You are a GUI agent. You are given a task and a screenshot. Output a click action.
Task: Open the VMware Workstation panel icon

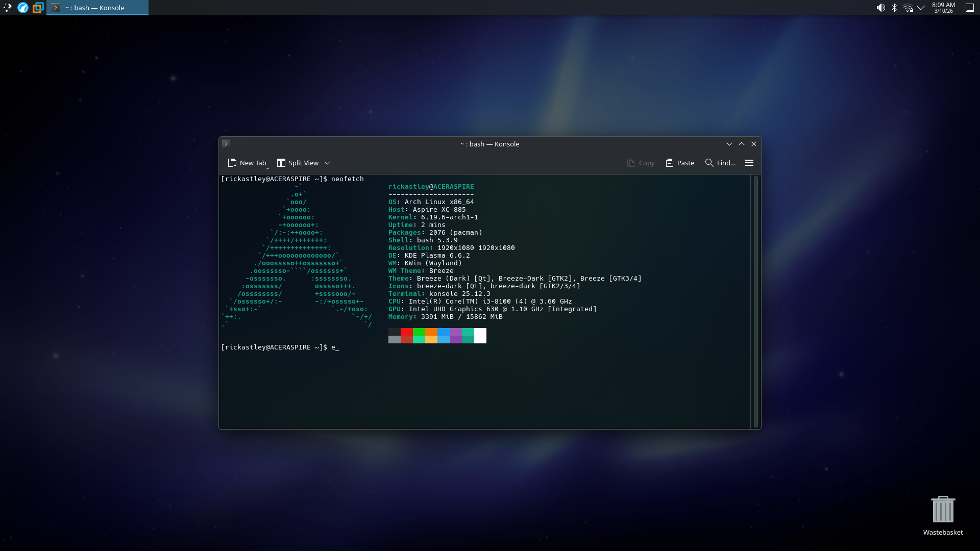38,8
